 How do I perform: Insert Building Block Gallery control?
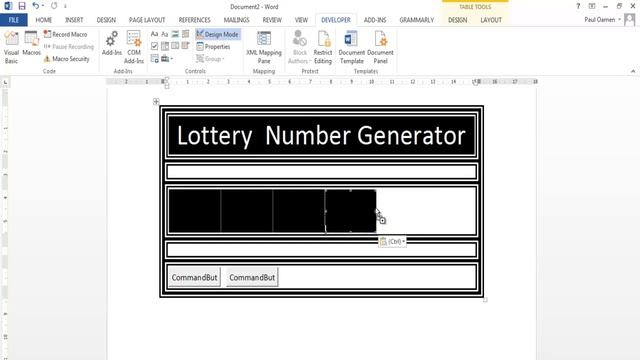coord(186,34)
